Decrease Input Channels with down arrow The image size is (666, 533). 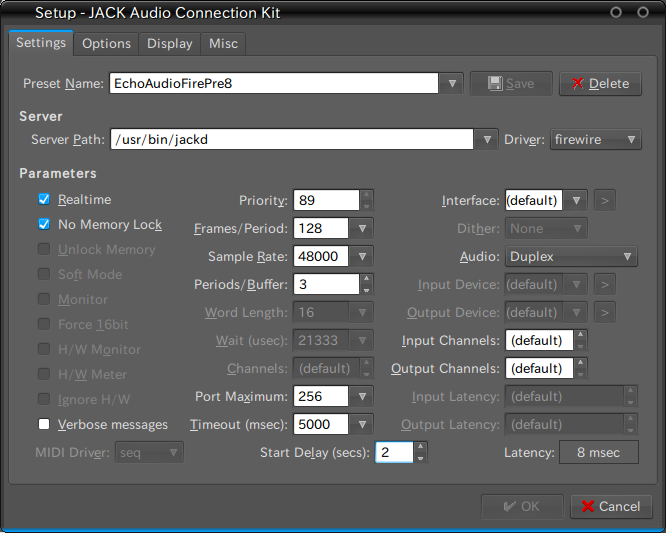pyautogui.click(x=581, y=346)
